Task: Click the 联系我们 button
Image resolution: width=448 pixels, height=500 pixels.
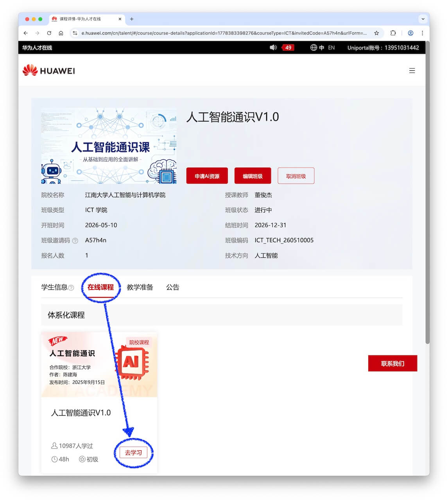Action: tap(392, 363)
